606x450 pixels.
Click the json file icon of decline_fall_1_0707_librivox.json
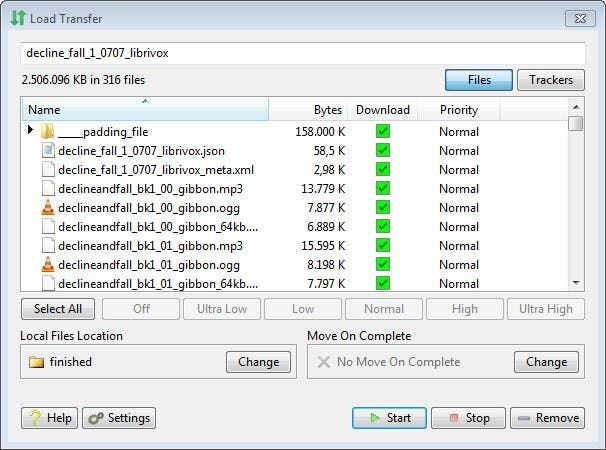coord(48,150)
